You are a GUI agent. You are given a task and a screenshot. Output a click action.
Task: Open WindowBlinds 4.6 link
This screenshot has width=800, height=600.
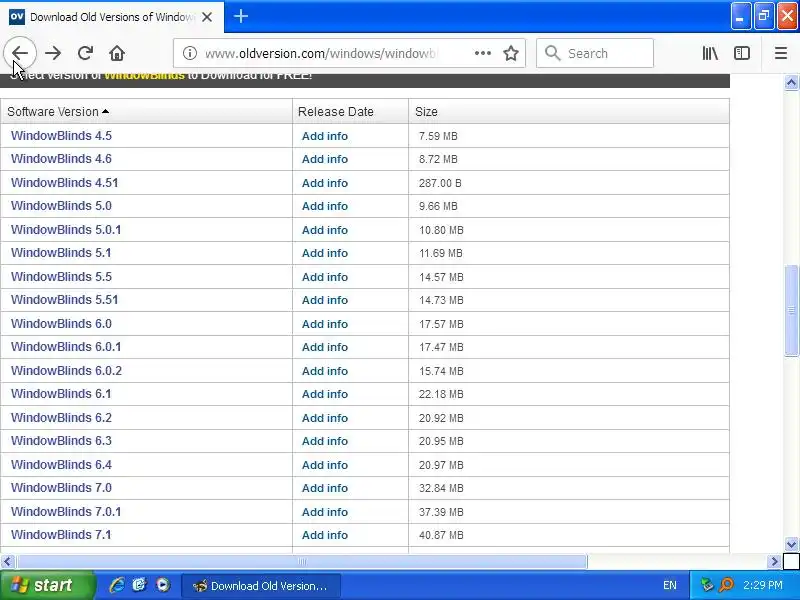(x=61, y=159)
